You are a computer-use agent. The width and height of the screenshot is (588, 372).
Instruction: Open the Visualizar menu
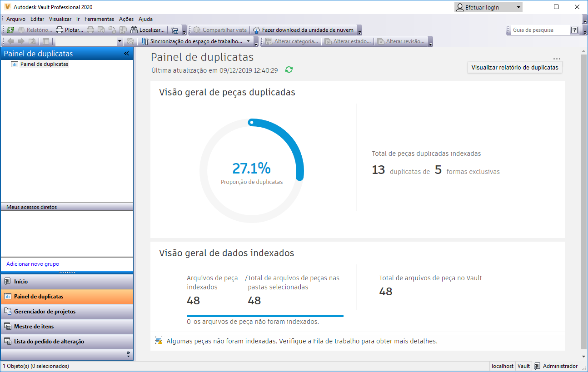60,19
